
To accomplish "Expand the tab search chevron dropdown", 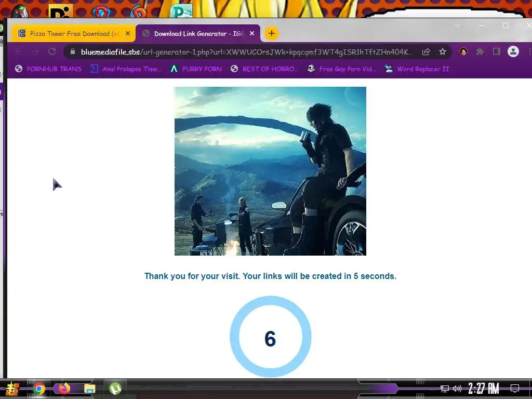I will 458,26.
